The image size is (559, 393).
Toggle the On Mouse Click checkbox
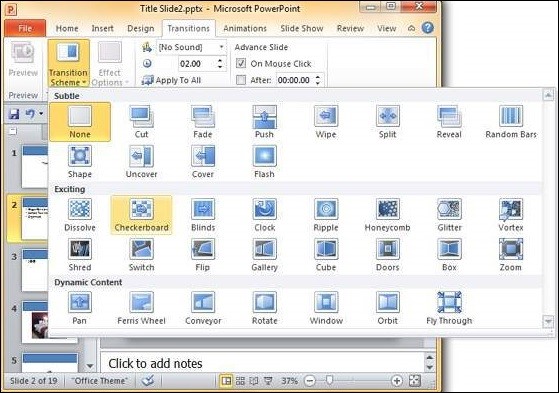241,63
